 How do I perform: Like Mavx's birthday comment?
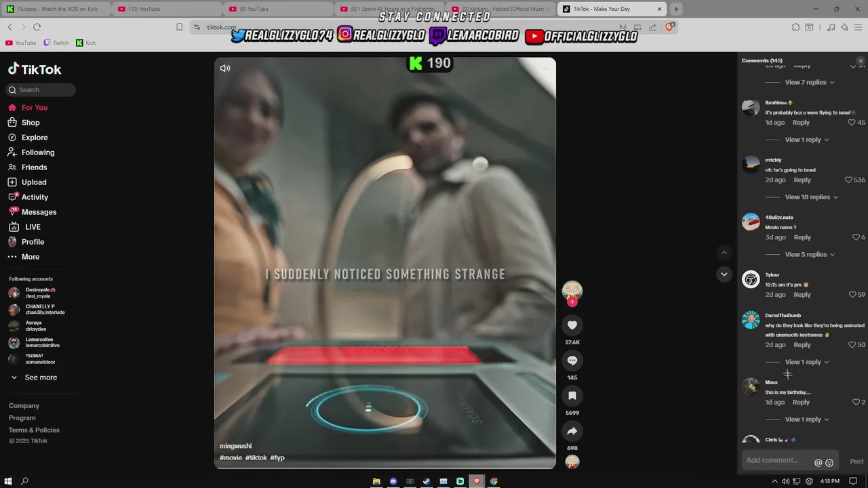point(856,402)
